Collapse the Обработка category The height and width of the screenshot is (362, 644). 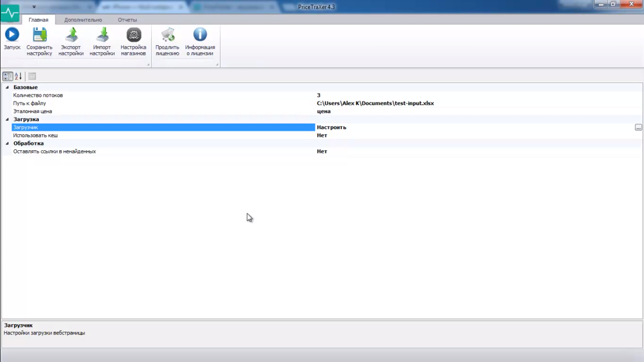[7, 144]
